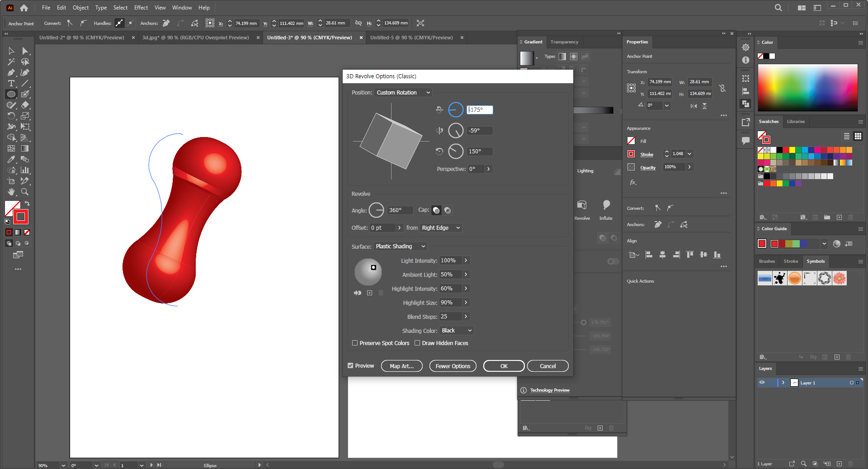
Task: Open the Object menu
Action: pos(81,8)
